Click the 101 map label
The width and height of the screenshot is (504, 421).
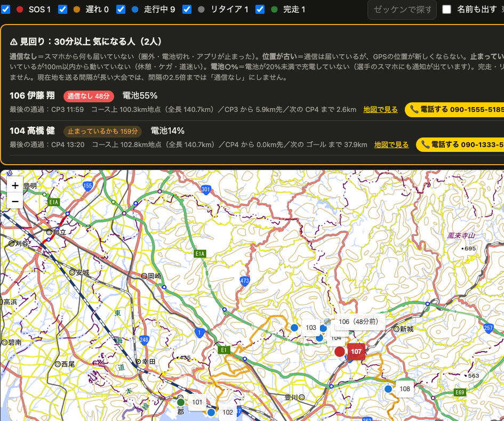click(197, 402)
